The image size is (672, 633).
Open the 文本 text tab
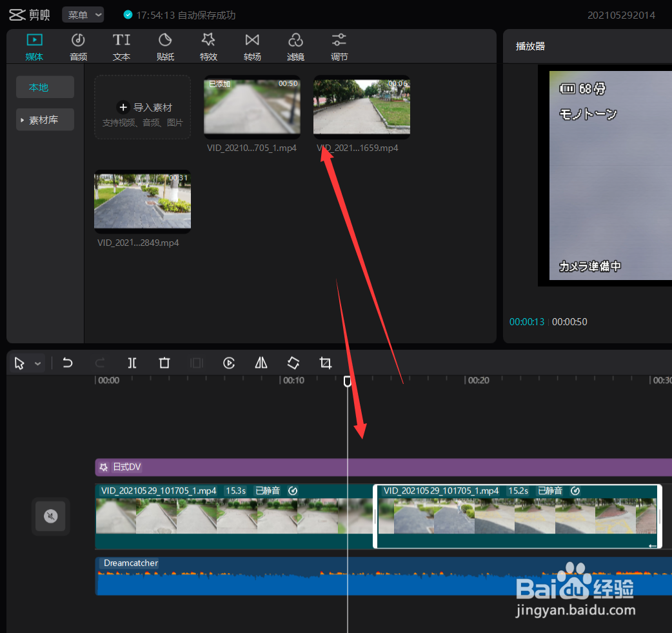[x=122, y=47]
